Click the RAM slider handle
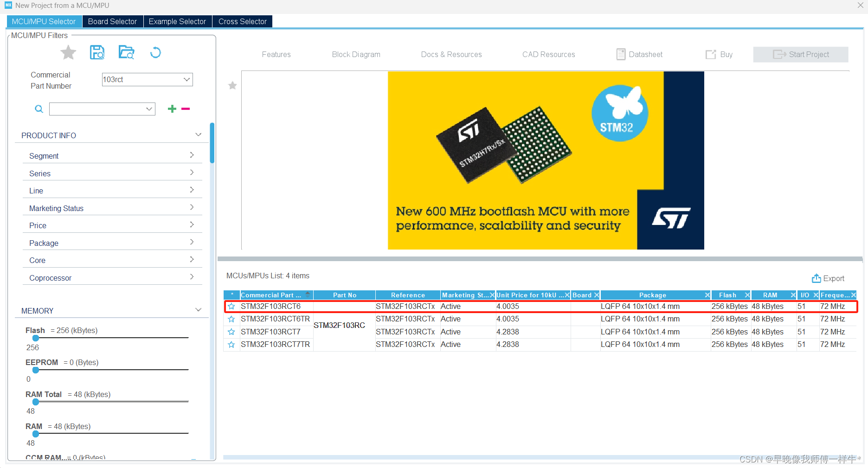 [x=36, y=434]
